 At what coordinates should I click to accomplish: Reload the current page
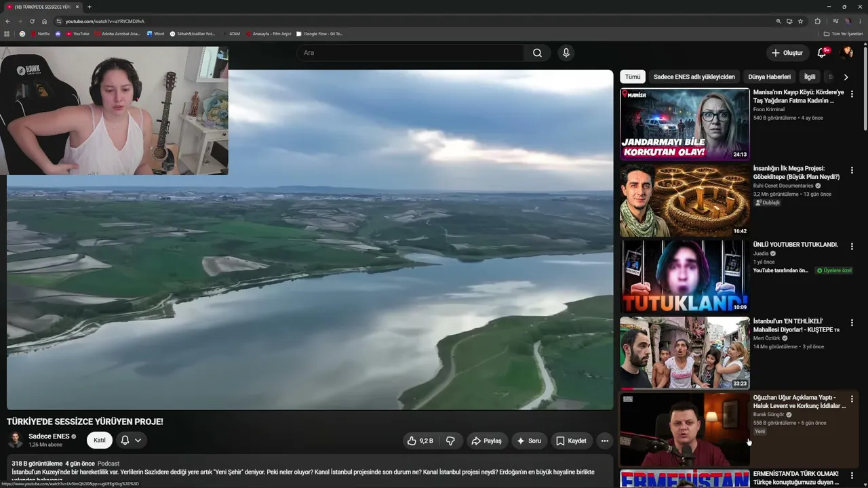(x=32, y=21)
